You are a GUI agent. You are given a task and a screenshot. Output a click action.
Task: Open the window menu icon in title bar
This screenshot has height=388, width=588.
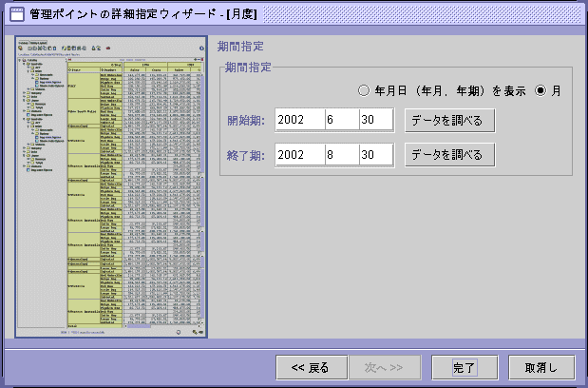16,14
